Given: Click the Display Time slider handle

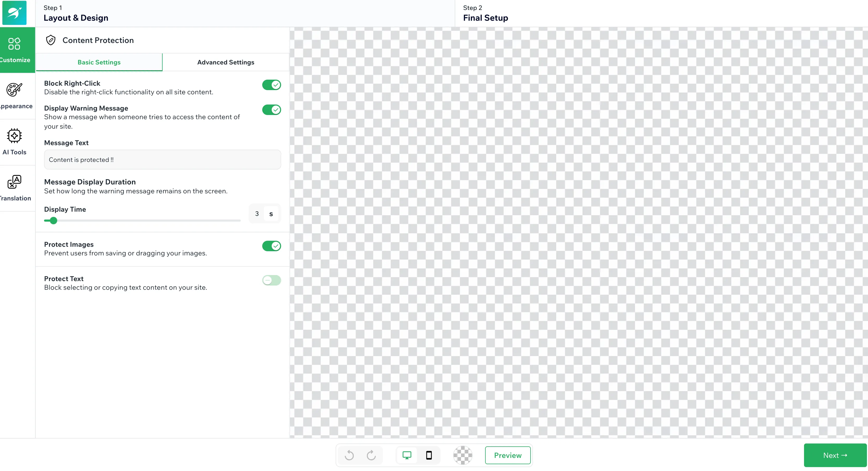Looking at the screenshot, I should [x=53, y=221].
